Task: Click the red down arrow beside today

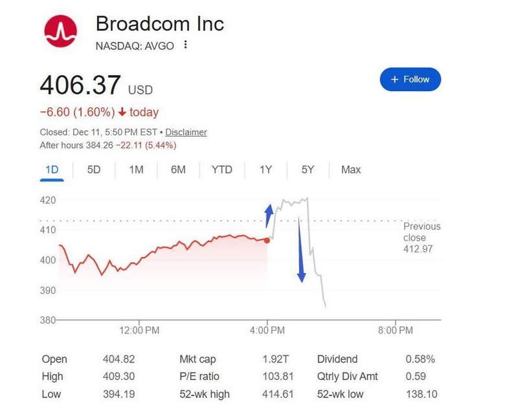Action: coord(122,112)
